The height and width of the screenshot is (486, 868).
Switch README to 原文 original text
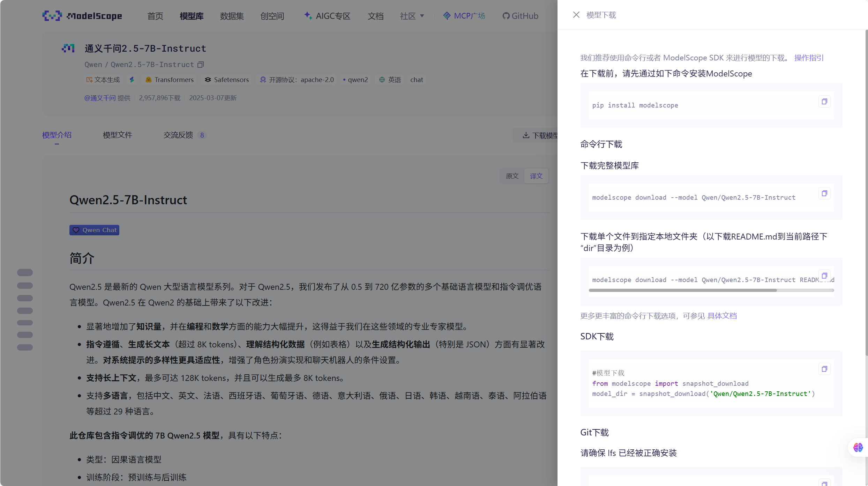pos(512,176)
